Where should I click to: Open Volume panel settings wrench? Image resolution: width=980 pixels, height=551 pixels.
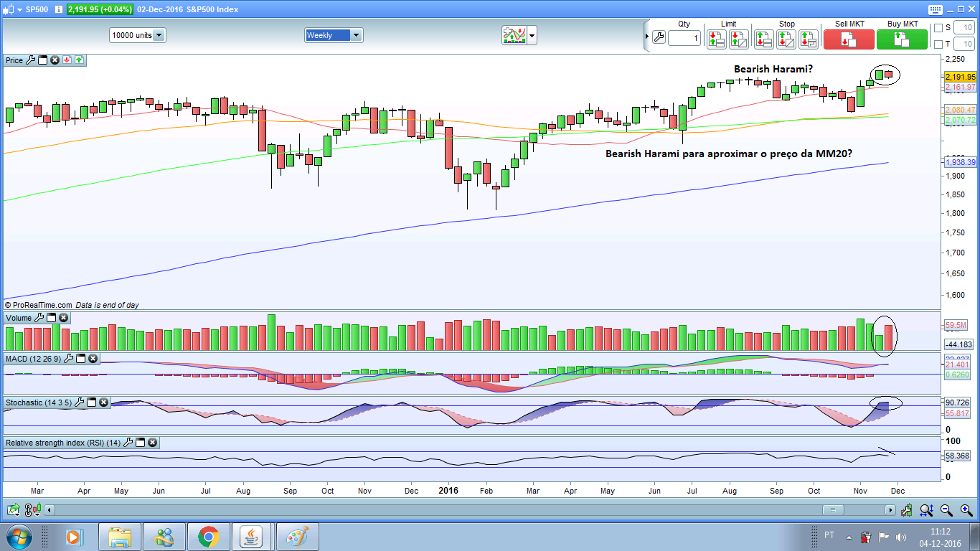click(39, 318)
